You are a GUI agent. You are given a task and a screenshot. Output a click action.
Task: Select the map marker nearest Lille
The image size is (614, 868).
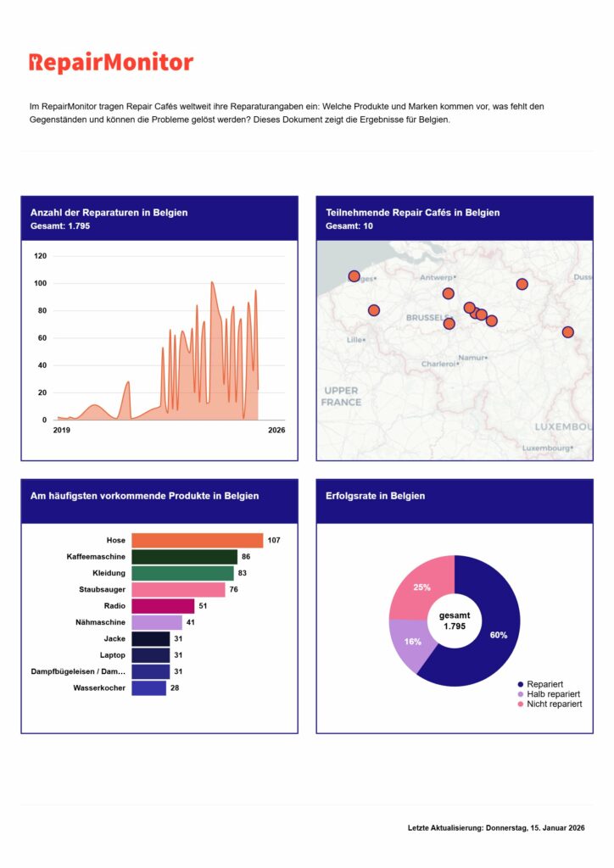[374, 310]
